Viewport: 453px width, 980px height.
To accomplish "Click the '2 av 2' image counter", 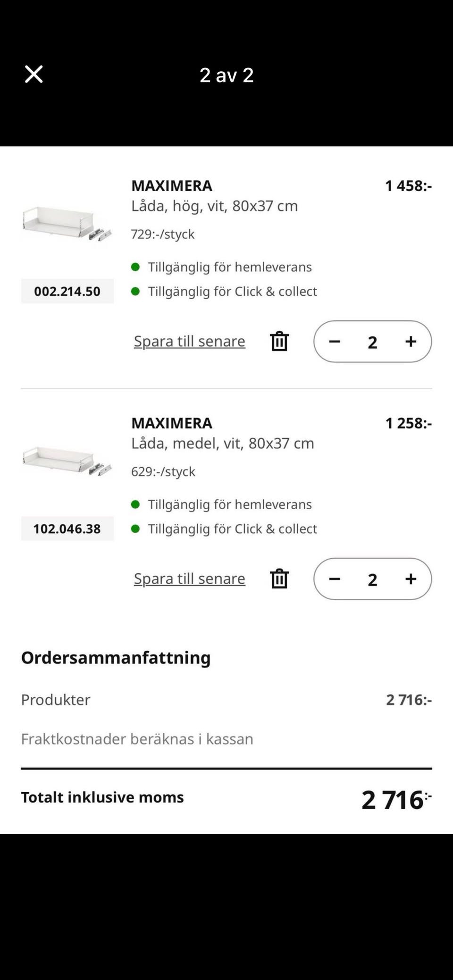I will tap(226, 75).
